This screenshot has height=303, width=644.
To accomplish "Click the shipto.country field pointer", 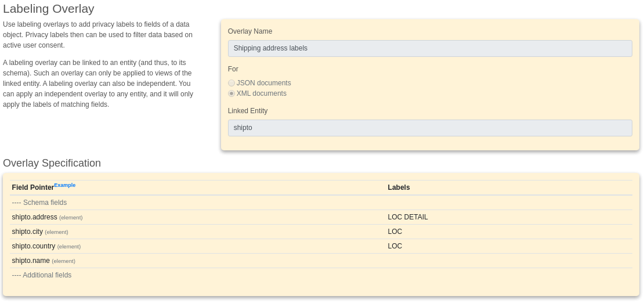I will coord(34,246).
